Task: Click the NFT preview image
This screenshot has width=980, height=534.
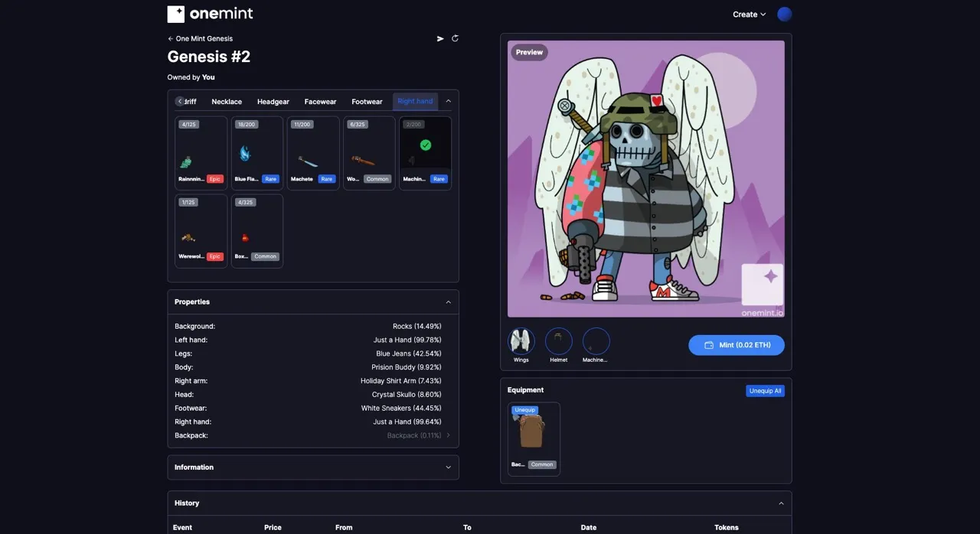Action: (645, 178)
